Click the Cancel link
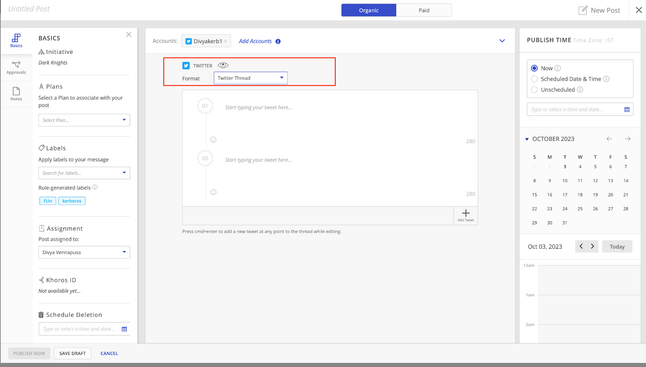 [109, 353]
